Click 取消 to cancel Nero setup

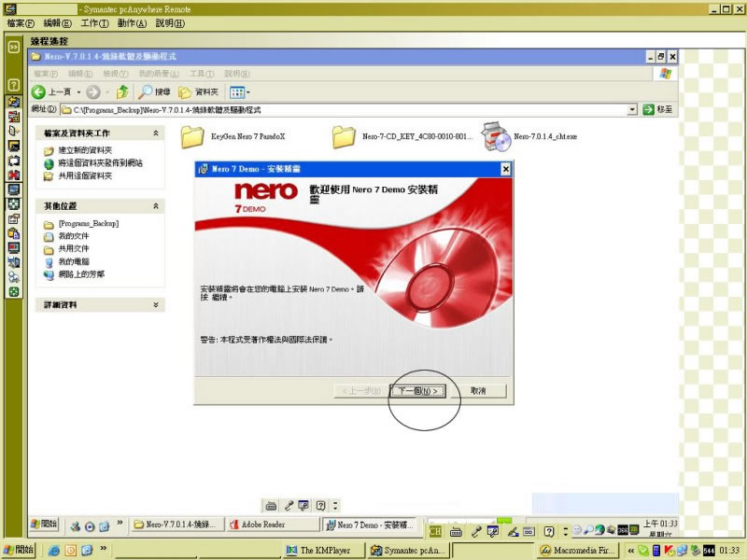click(x=478, y=391)
